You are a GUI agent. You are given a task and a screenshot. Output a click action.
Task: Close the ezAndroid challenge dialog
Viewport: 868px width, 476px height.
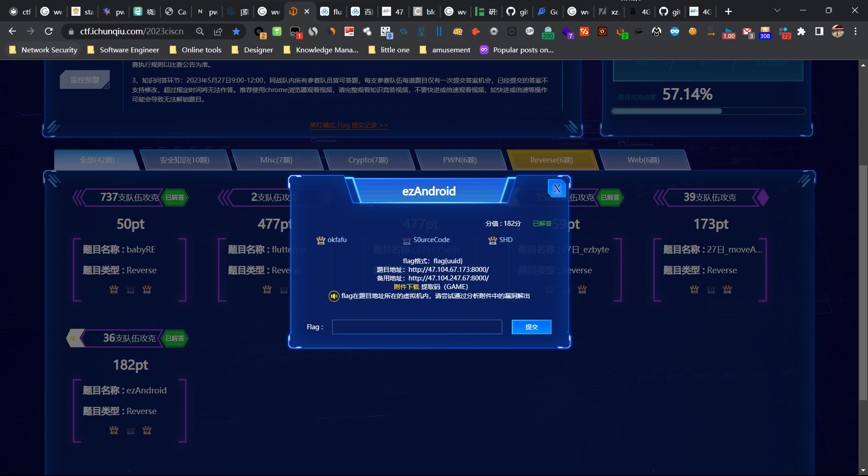click(557, 188)
